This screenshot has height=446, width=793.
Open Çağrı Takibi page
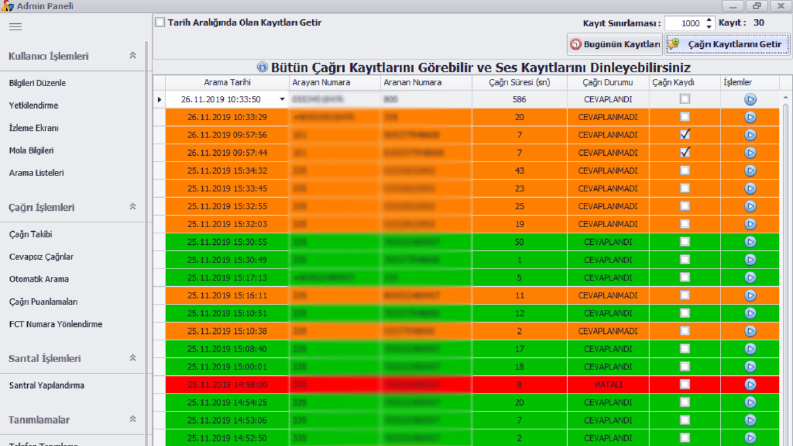(x=30, y=234)
